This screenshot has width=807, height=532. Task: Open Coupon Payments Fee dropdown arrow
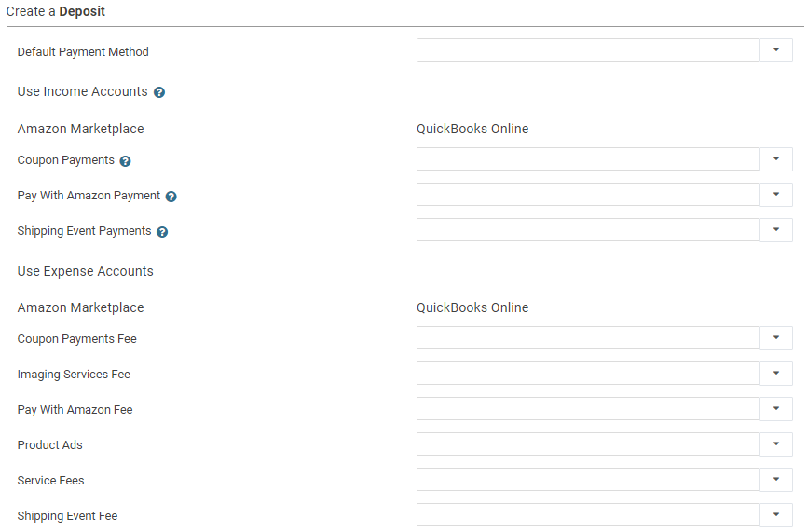pyautogui.click(x=776, y=338)
